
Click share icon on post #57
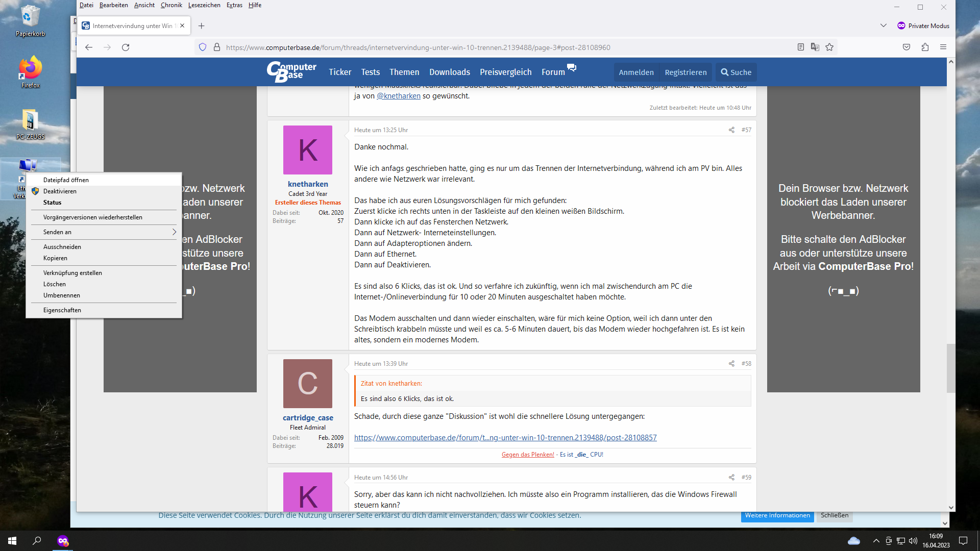731,130
